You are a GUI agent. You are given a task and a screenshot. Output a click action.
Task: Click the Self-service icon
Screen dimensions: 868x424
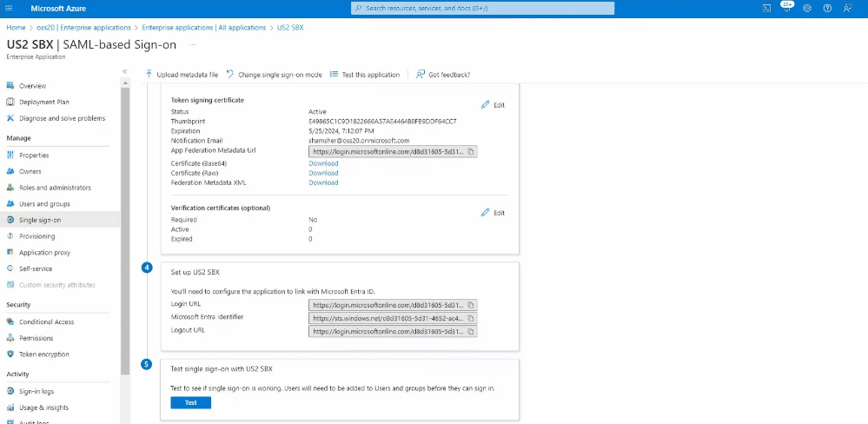tap(10, 268)
